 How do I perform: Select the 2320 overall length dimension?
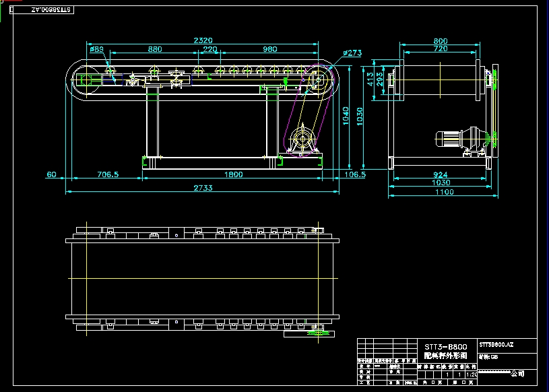coord(203,40)
